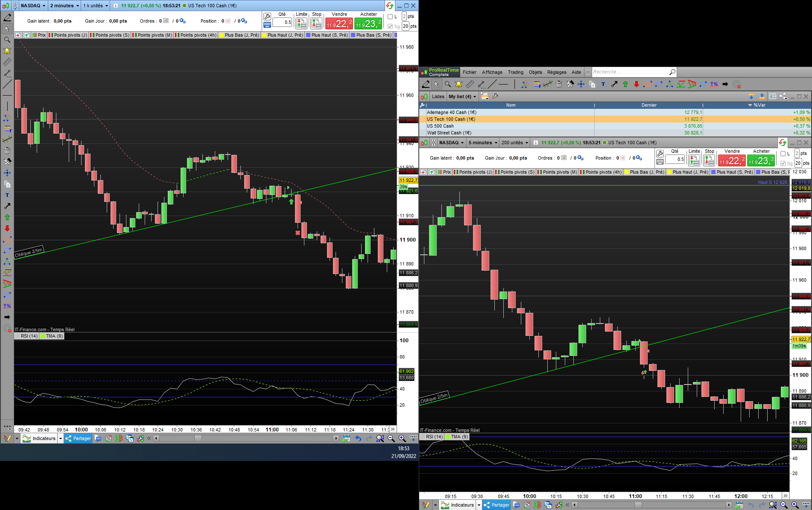Click Acheter buy button on 5 minutes chart
This screenshot has width=812, height=510.
click(761, 160)
